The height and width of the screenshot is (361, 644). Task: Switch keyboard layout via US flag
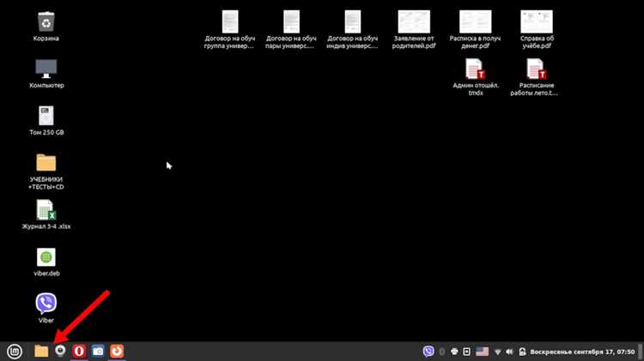pyautogui.click(x=483, y=352)
